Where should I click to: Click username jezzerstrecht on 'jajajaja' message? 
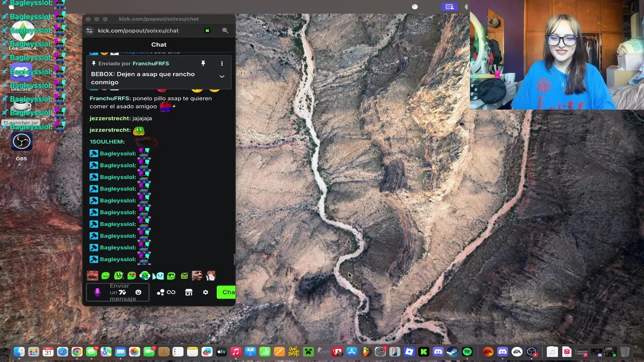click(110, 118)
